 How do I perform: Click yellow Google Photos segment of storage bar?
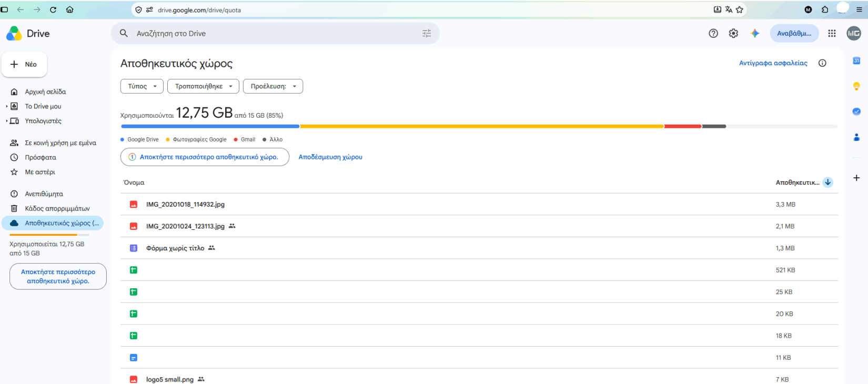tap(482, 126)
